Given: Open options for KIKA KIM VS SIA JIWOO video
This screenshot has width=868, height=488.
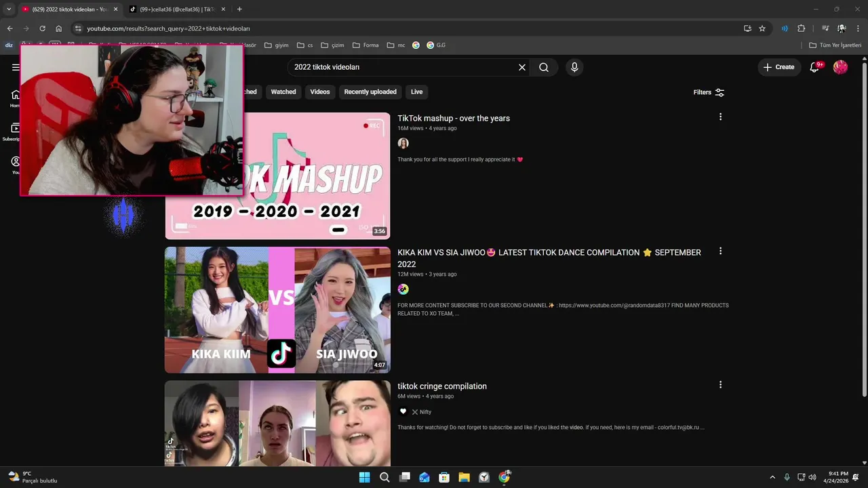Looking at the screenshot, I should tap(720, 251).
